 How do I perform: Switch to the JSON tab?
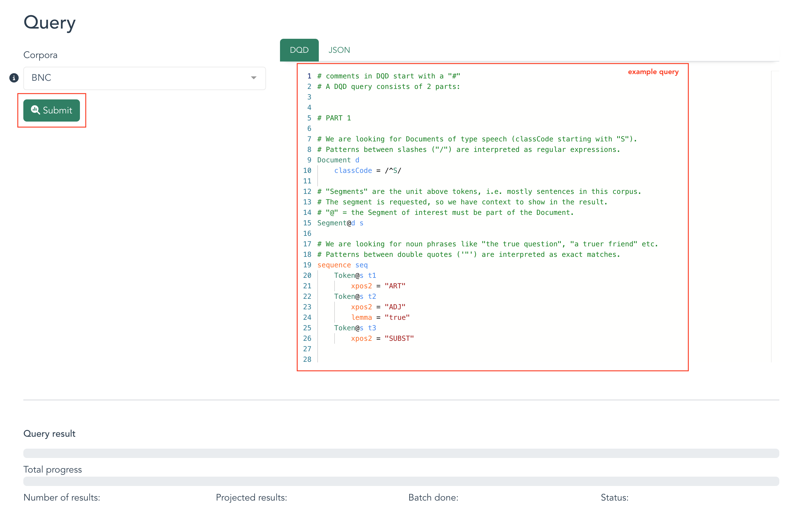pyautogui.click(x=339, y=50)
